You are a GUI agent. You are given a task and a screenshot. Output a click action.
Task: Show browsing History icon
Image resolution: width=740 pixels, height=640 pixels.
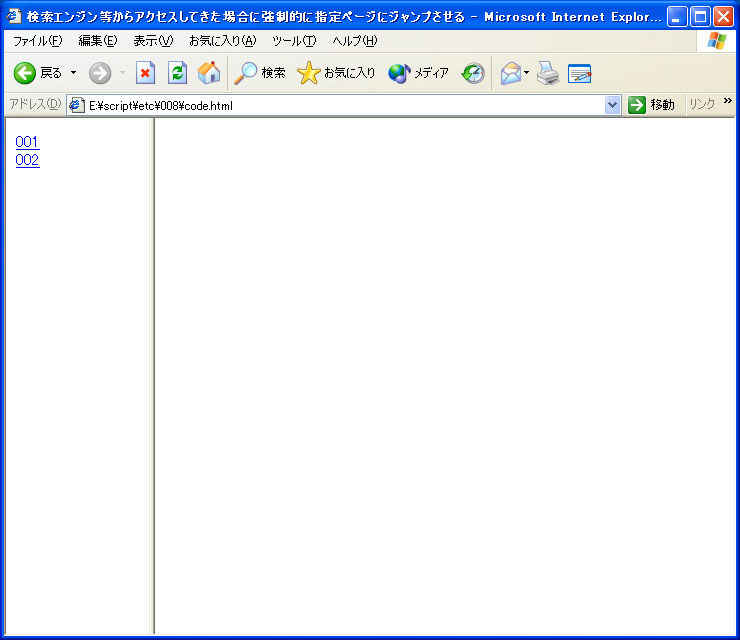click(473, 73)
